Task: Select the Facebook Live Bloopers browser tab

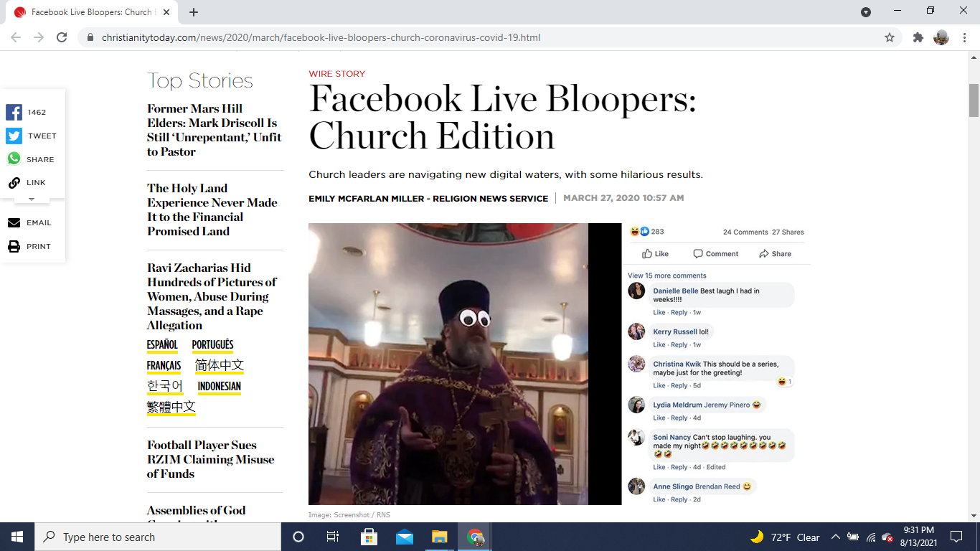Action: pos(92,12)
